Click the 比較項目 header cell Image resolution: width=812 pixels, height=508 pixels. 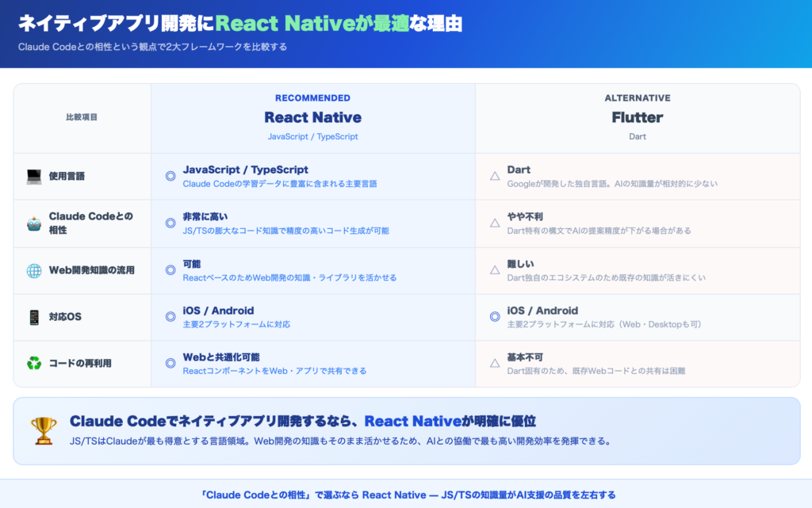pos(82,117)
